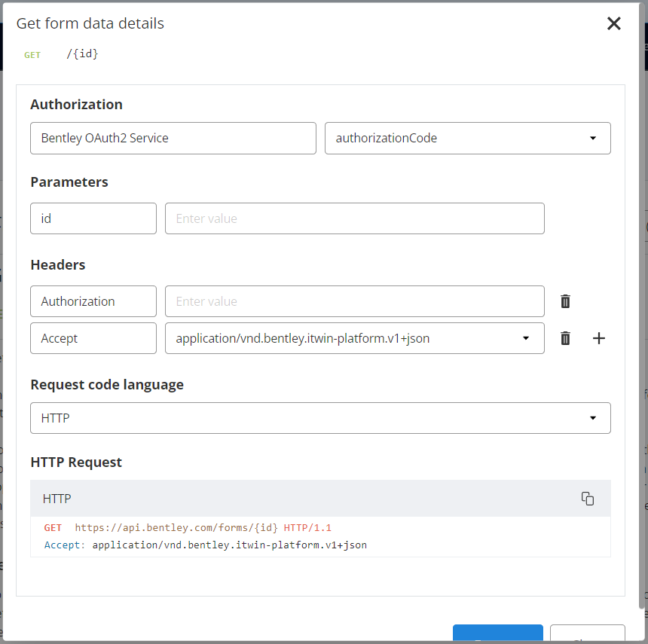Copy the HTTP request using the copy icon
648x644 pixels.
587,498
